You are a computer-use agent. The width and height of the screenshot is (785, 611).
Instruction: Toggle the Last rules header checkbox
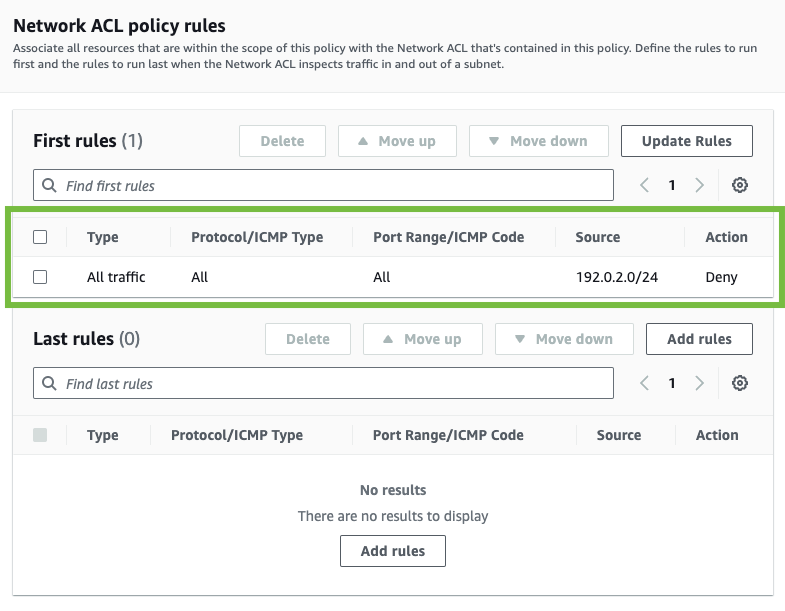click(x=40, y=435)
